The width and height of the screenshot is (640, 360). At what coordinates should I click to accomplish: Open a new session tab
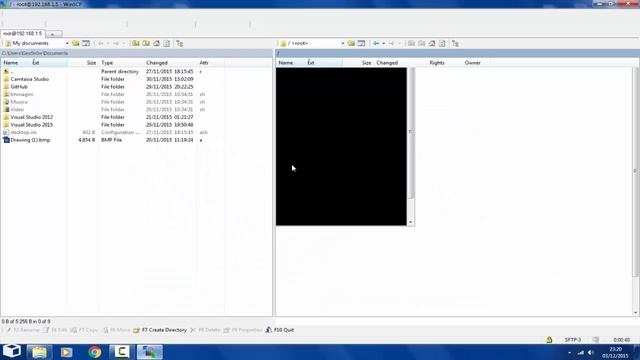(53, 34)
